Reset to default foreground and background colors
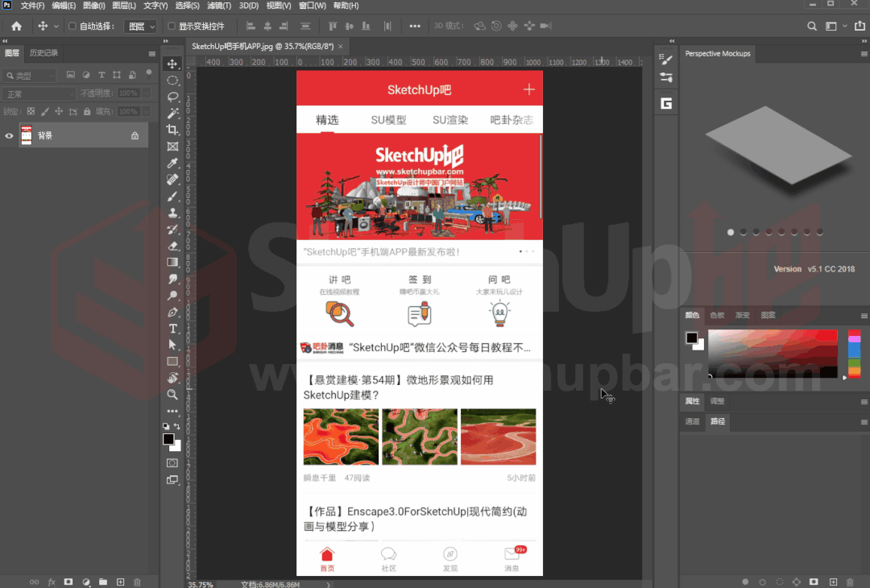This screenshot has height=588, width=870. click(166, 426)
